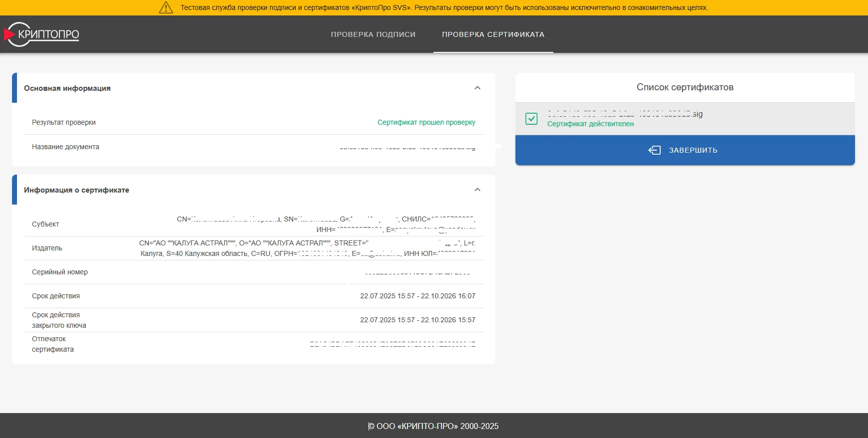This screenshot has height=438, width=868.
Task: Click the Сертификат прошел проверку result text
Action: 426,122
